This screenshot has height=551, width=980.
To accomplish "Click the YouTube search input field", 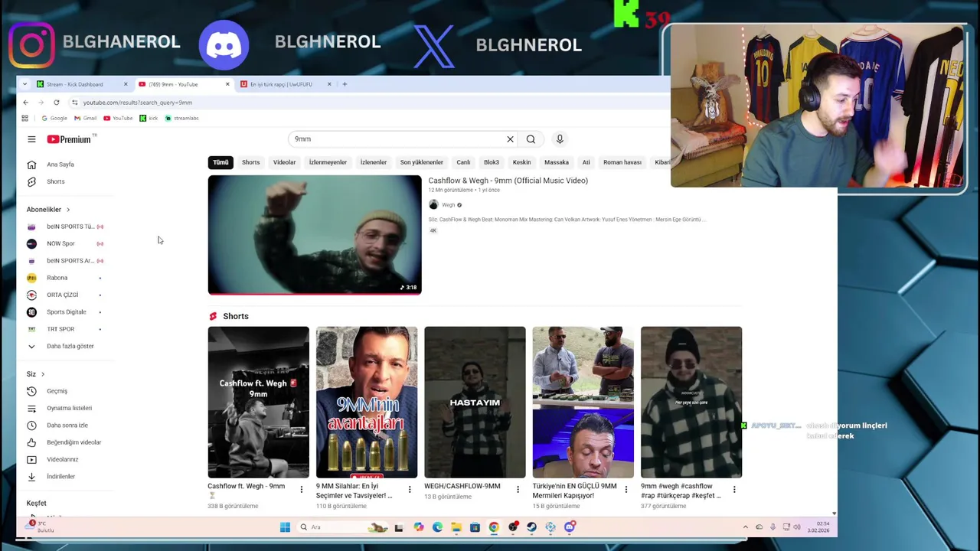I will tap(397, 139).
